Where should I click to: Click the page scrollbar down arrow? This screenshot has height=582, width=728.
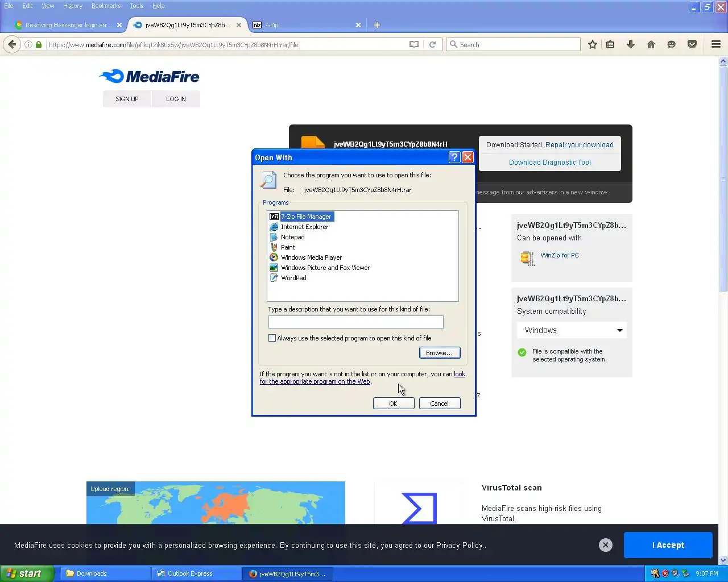(x=723, y=560)
